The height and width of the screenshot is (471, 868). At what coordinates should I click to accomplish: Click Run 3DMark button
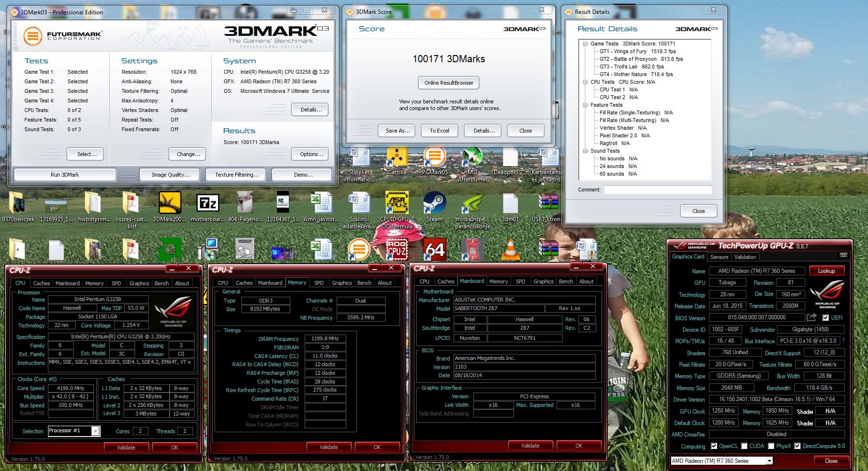point(65,175)
